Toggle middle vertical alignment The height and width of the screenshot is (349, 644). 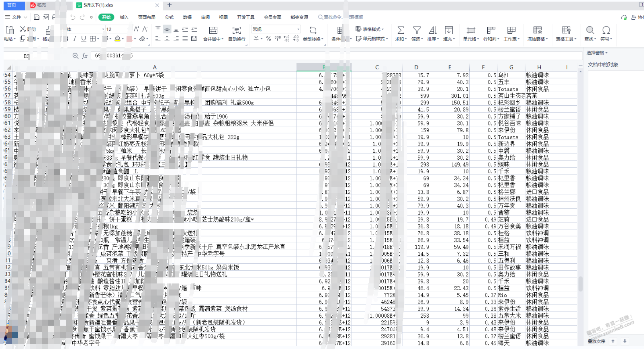point(167,29)
